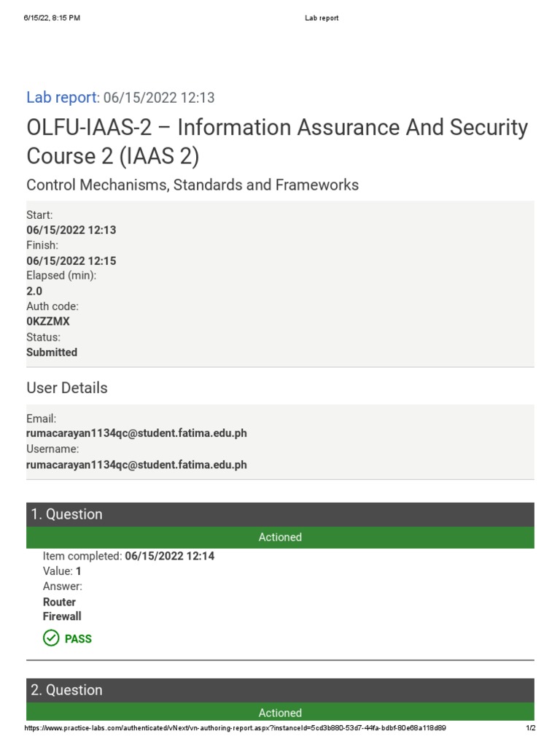560x747 pixels.
Task: Click the Actioned bar under 2. Question
Action: tap(280, 713)
